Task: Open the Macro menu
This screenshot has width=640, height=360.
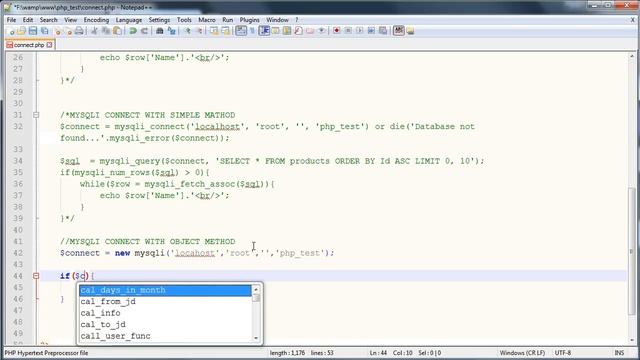Action: (207, 20)
